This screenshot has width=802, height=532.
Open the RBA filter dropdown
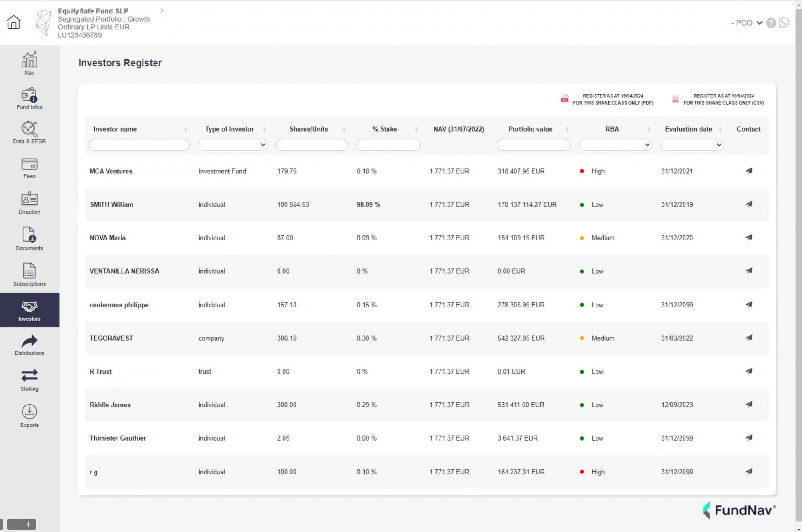(x=615, y=145)
